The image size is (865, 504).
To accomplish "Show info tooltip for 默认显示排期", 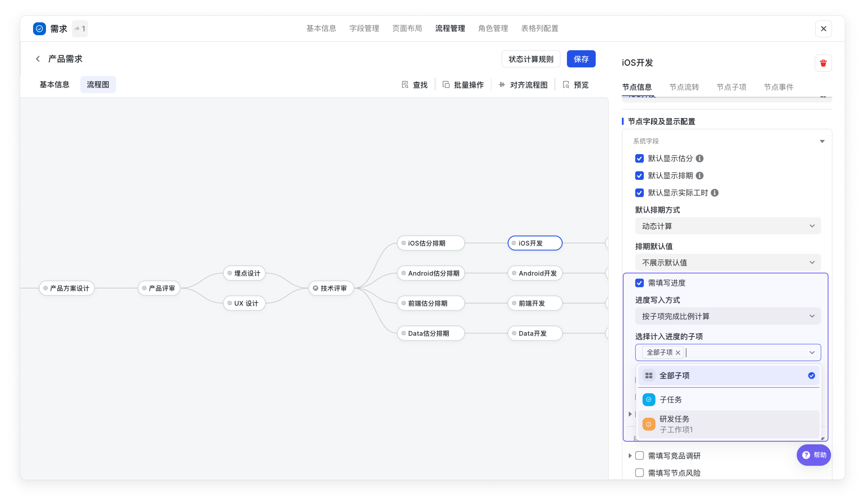I will [x=700, y=176].
